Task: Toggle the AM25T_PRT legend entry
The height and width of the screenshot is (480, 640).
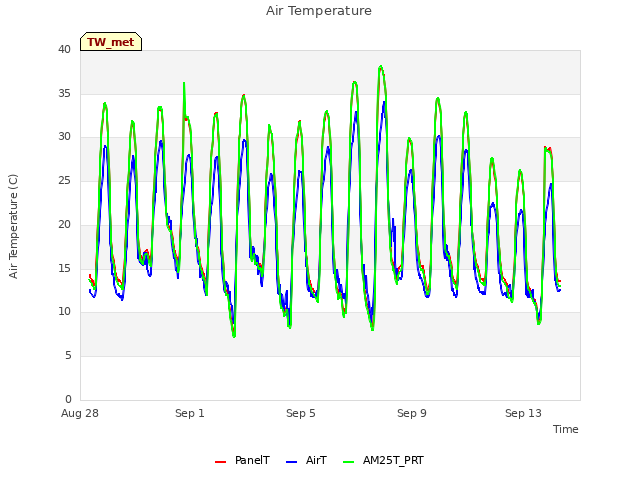Action: point(383,461)
